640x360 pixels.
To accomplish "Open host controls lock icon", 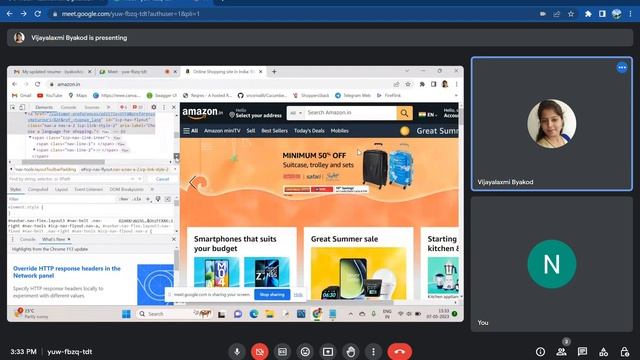I will [x=624, y=351].
